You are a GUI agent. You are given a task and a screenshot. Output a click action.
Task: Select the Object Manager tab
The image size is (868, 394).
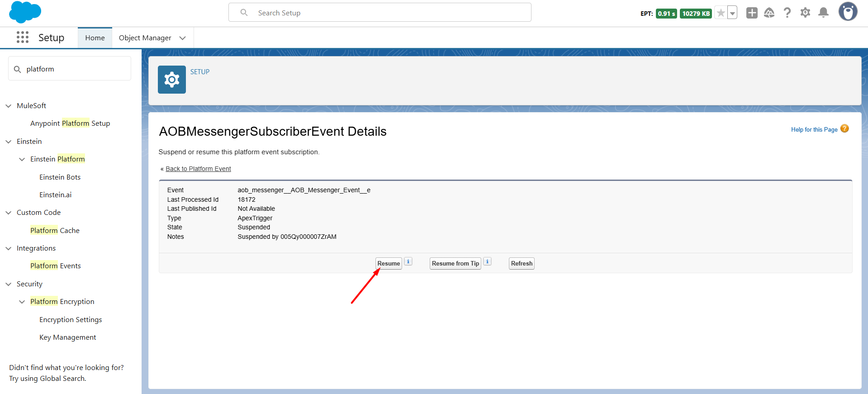[145, 38]
